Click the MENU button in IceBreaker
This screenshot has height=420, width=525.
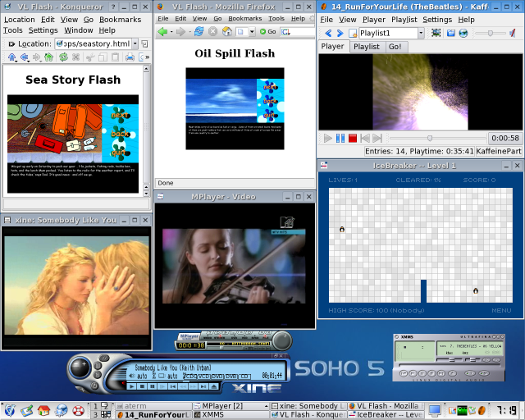coord(501,310)
